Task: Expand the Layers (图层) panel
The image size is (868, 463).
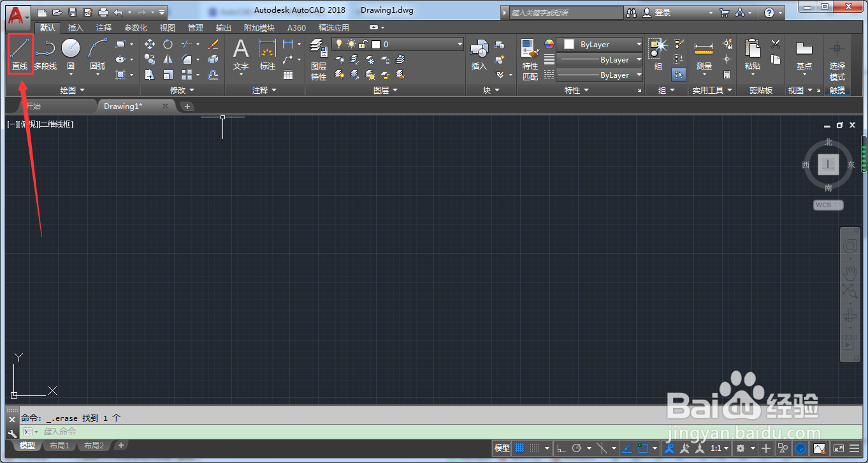Action: point(385,91)
